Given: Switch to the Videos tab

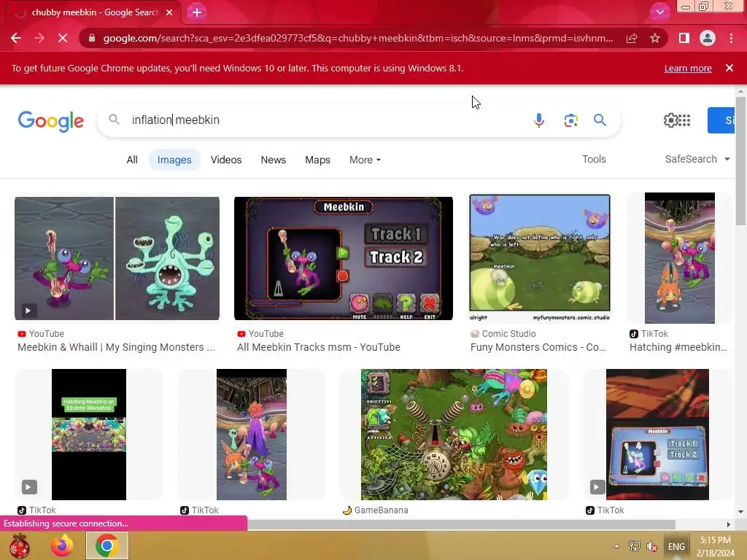Looking at the screenshot, I should pyautogui.click(x=226, y=160).
